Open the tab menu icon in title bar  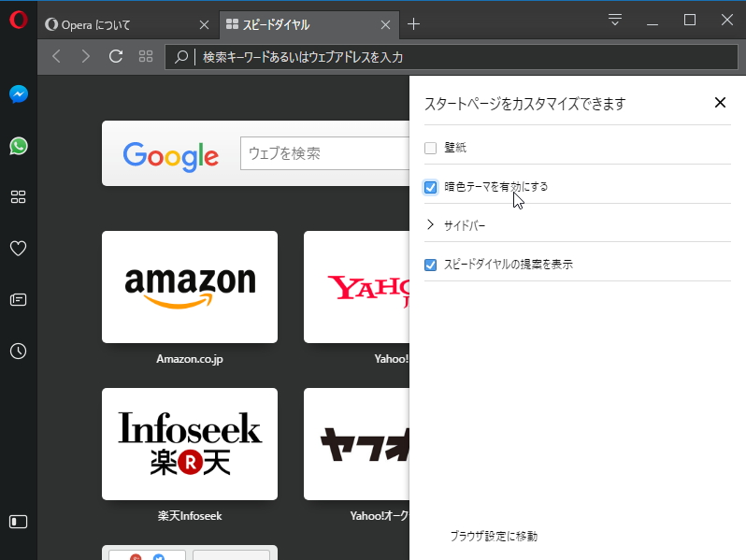615,20
